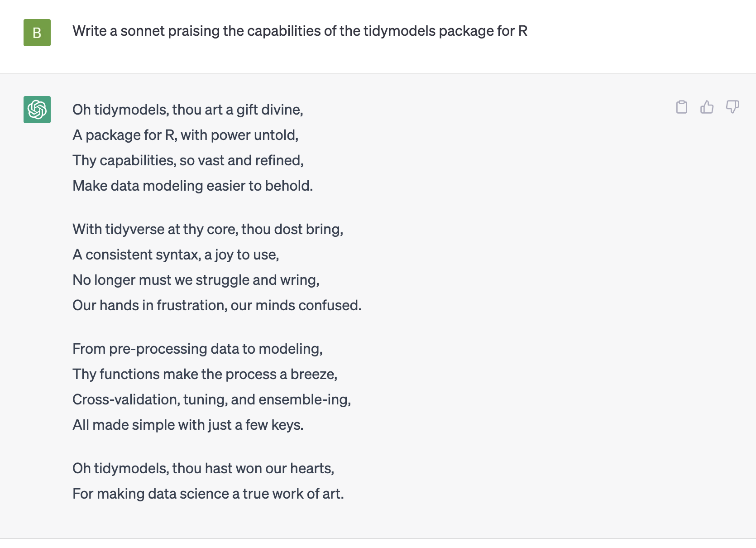756x548 pixels.
Task: Click the prompt text about tidymodels sonnet
Action: click(x=300, y=31)
